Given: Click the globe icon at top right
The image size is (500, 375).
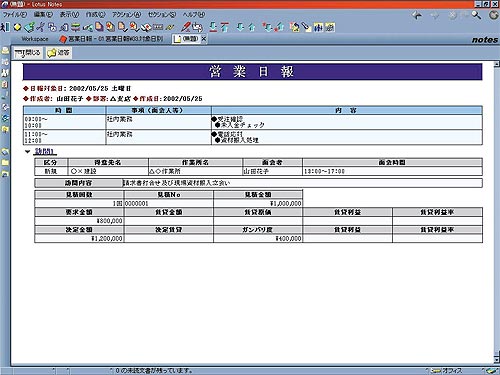Looking at the screenshot, I should pos(494,15).
